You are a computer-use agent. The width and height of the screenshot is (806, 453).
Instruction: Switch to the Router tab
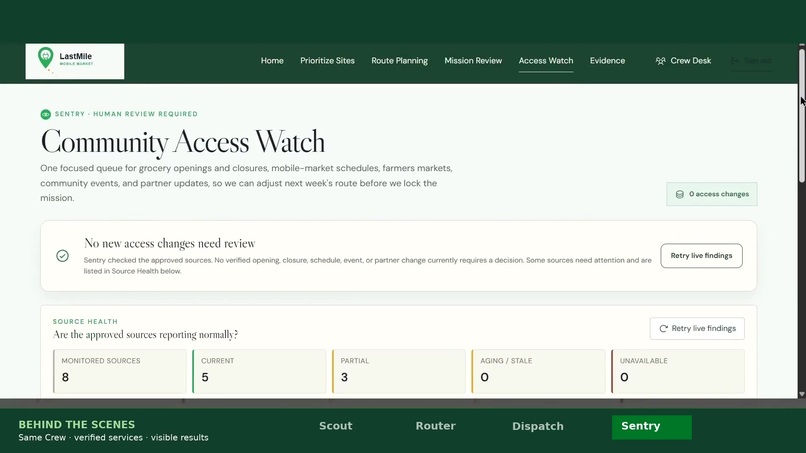[435, 426]
